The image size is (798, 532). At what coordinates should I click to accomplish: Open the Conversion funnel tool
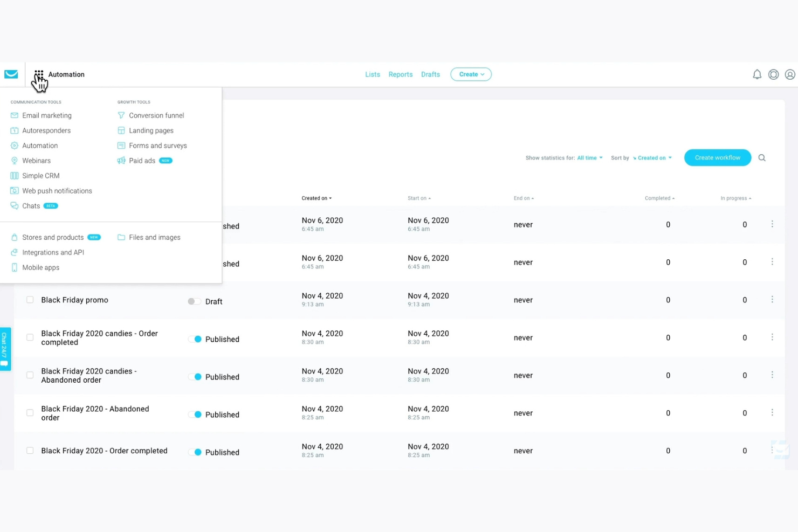tap(156, 115)
